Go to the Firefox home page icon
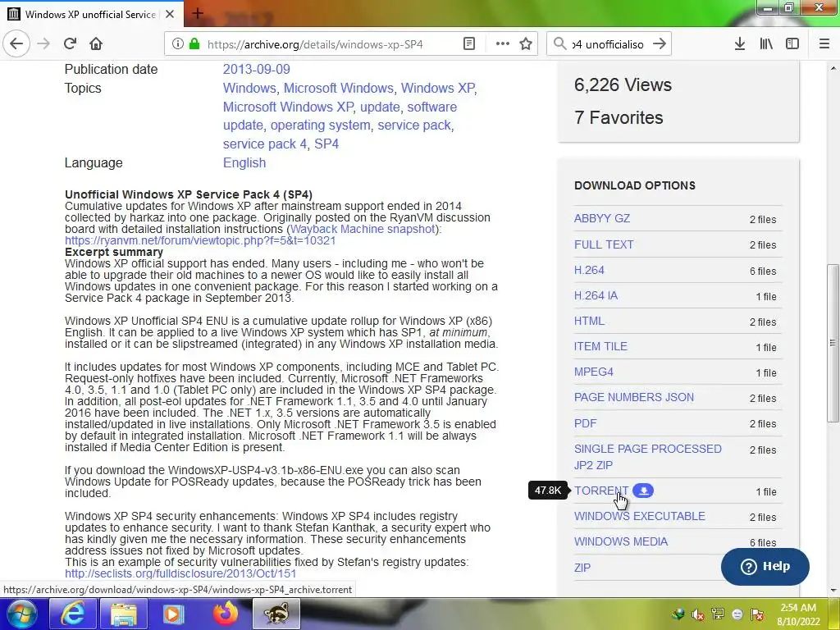Viewport: 840px width, 630px height. pos(96,43)
